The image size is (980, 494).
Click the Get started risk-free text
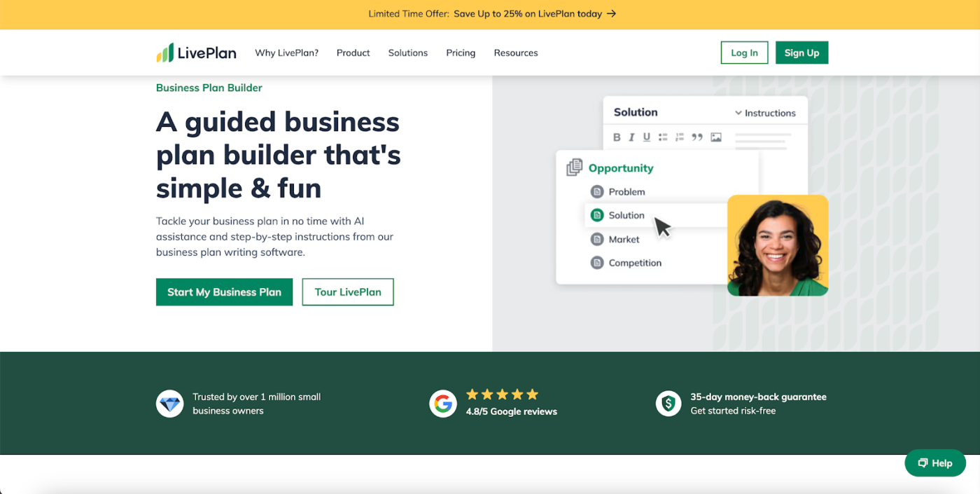[x=733, y=411]
